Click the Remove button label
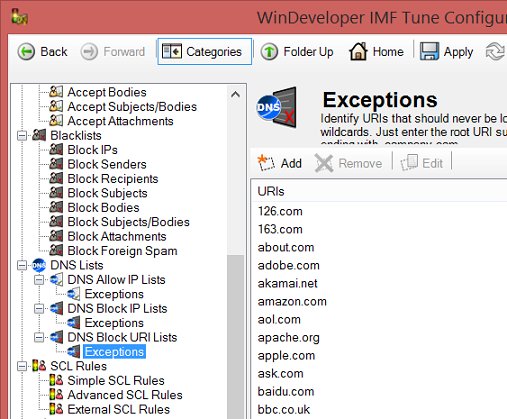Viewport: 507px width, 419px height. 360,163
